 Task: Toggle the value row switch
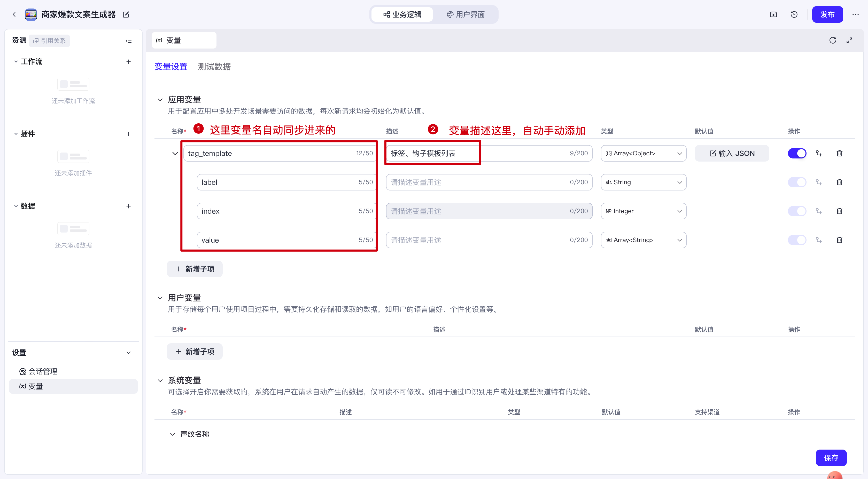[797, 240]
